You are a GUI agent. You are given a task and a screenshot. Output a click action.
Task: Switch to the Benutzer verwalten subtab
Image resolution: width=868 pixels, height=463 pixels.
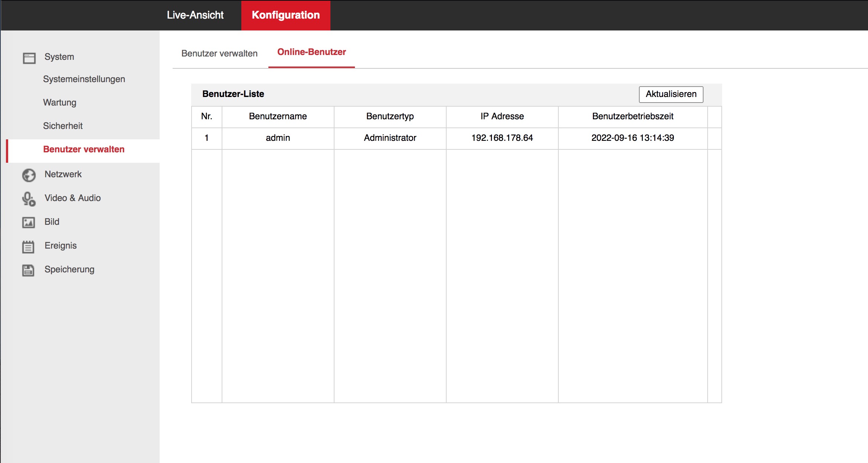click(219, 54)
